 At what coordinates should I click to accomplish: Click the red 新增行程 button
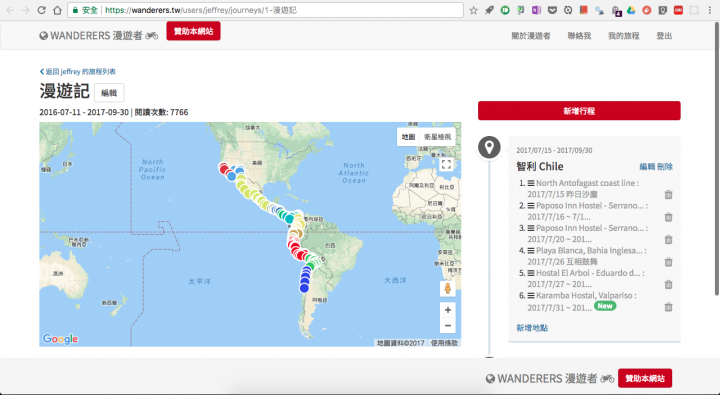click(x=579, y=111)
